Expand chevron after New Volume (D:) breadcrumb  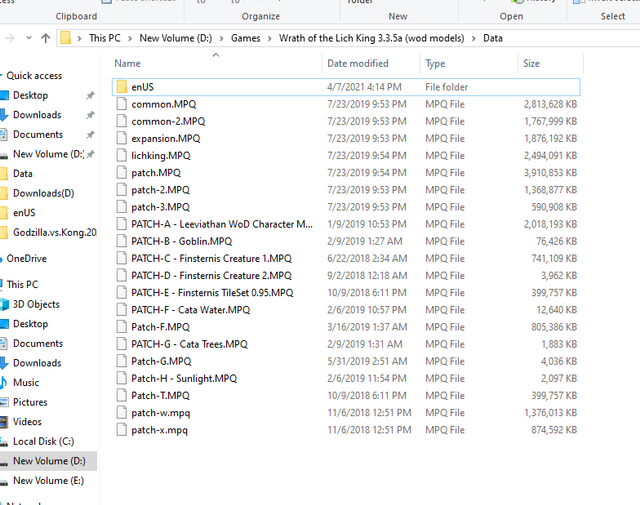[221, 38]
